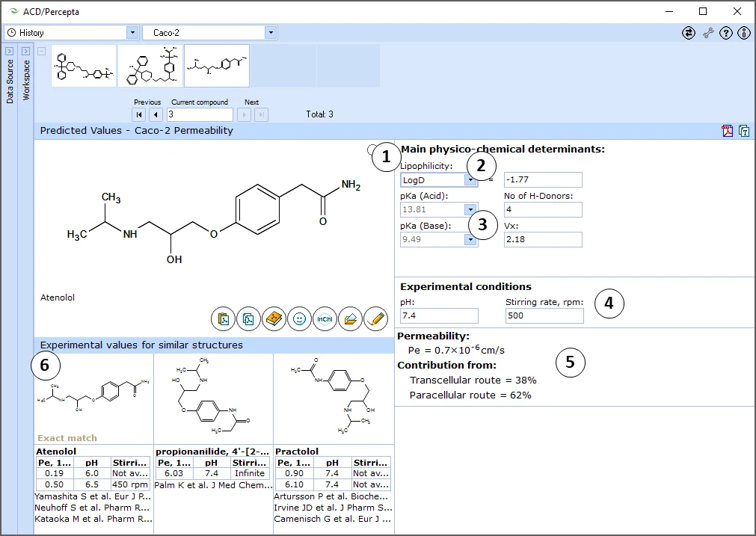Viewport: 756px width, 536px height.
Task: Select the first compound thumbnail in history
Action: (84, 66)
